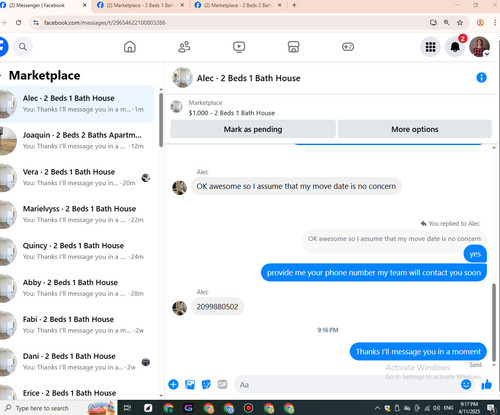Click the message input field
The width and height of the screenshot is (500, 415).
pyautogui.click(x=347, y=385)
